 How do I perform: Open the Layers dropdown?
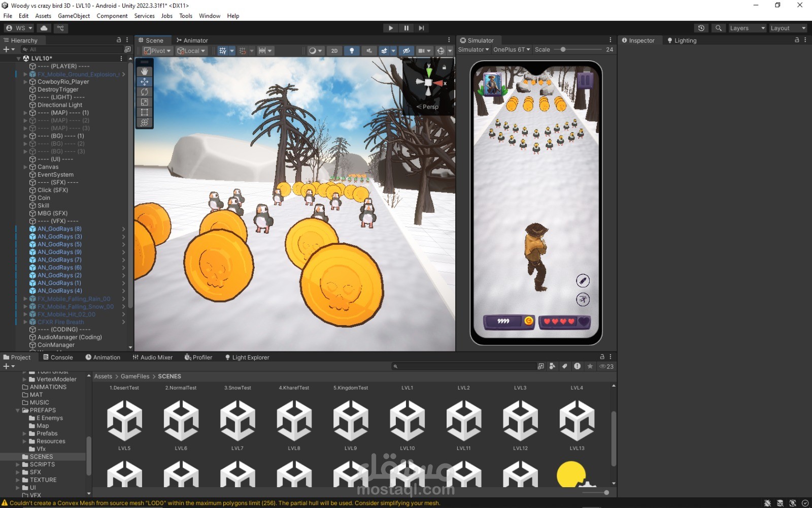click(747, 28)
